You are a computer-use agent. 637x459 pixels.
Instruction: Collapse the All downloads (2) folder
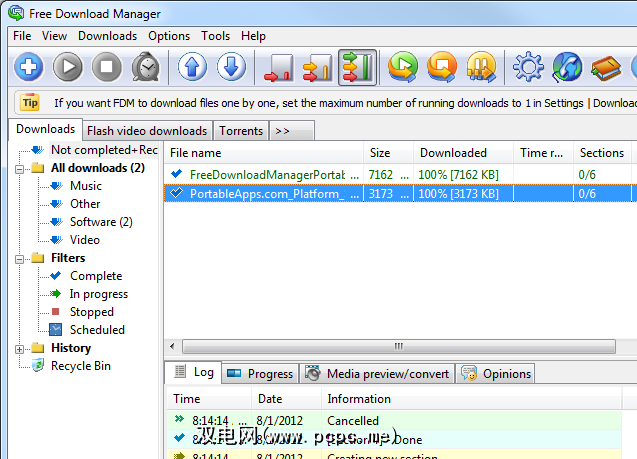tap(19, 169)
